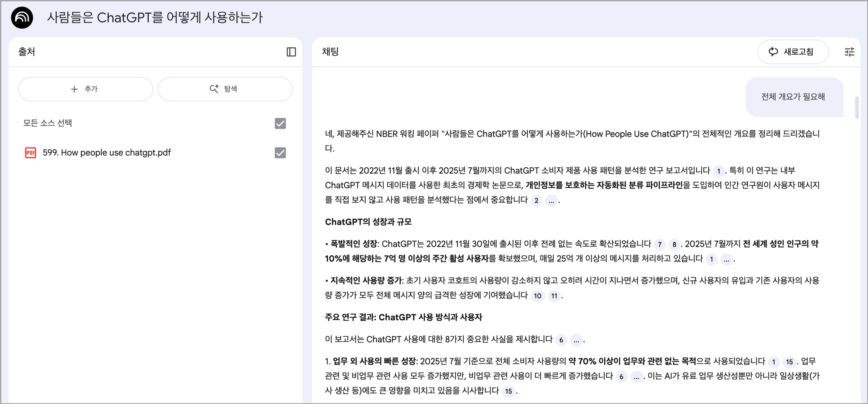Expand more citations after 더 빠르게 증가했습니다
868x404 pixels.
636,377
